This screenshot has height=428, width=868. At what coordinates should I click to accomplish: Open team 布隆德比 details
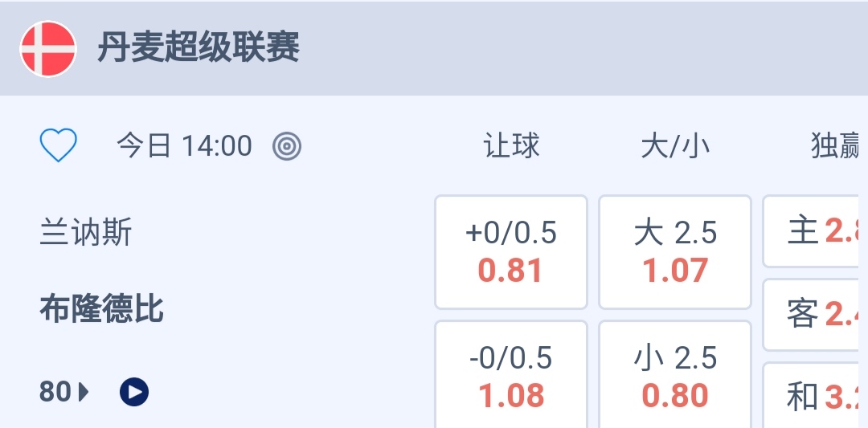pos(101,308)
